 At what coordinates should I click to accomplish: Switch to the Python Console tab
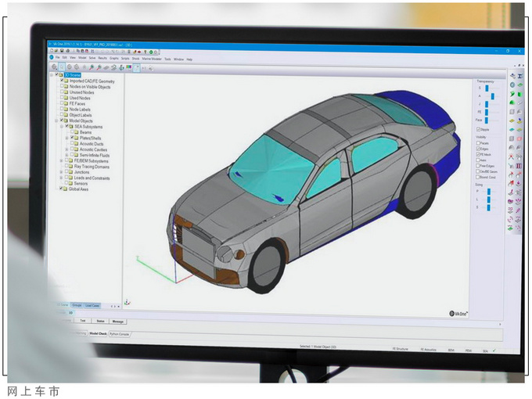119,332
